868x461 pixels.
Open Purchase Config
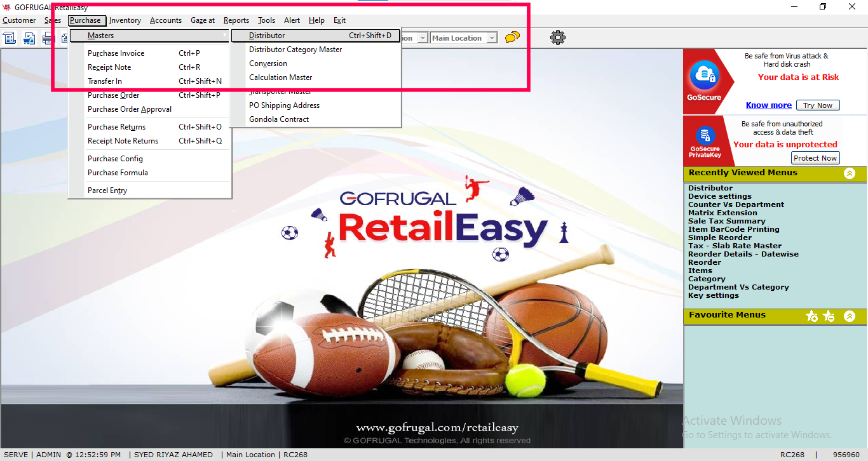(x=150, y=159)
